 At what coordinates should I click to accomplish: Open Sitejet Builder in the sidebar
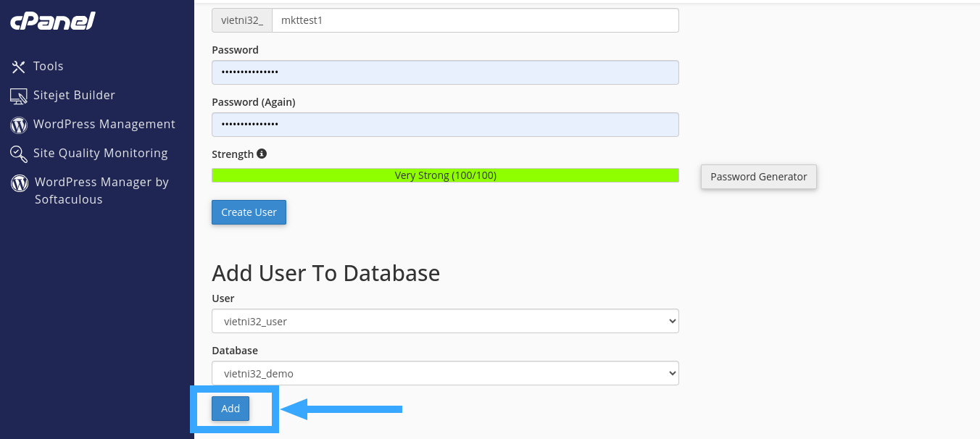(74, 95)
